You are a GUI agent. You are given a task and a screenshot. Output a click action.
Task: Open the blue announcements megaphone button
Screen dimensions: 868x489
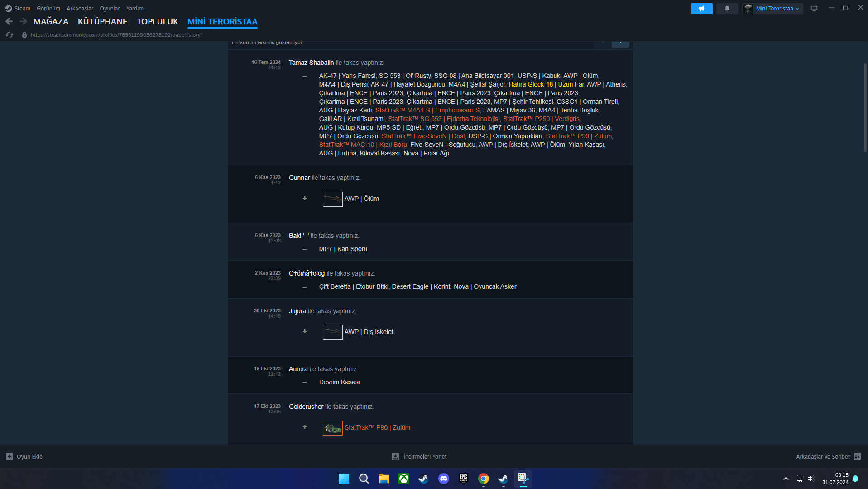click(701, 9)
